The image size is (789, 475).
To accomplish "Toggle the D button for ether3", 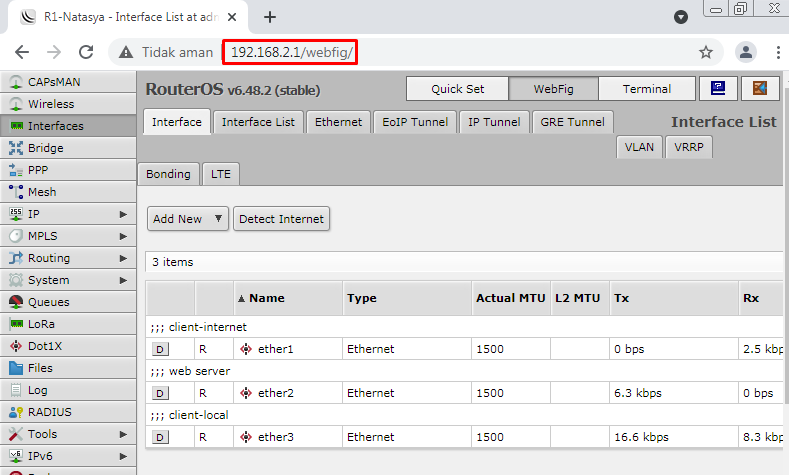I will click(x=160, y=437).
